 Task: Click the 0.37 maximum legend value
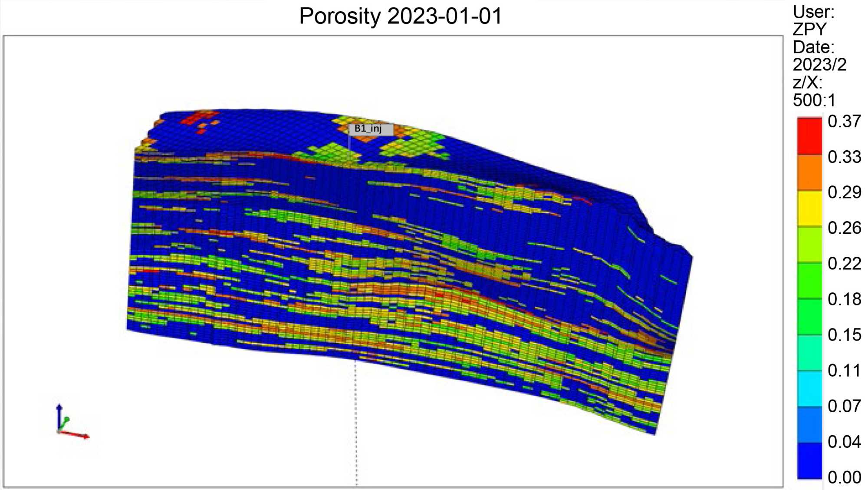(x=844, y=121)
